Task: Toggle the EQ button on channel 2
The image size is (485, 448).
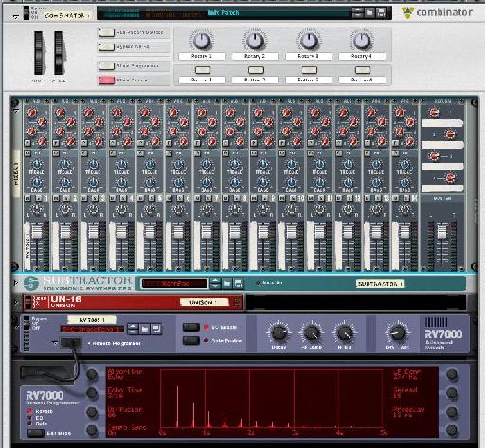Action: point(56,153)
